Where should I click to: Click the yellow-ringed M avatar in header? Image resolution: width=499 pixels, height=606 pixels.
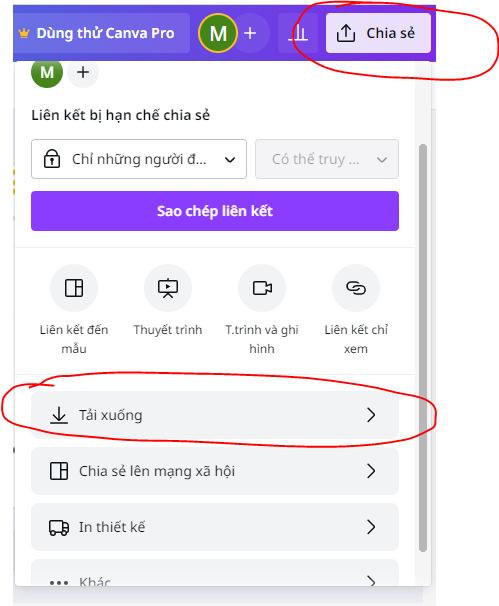[218, 33]
